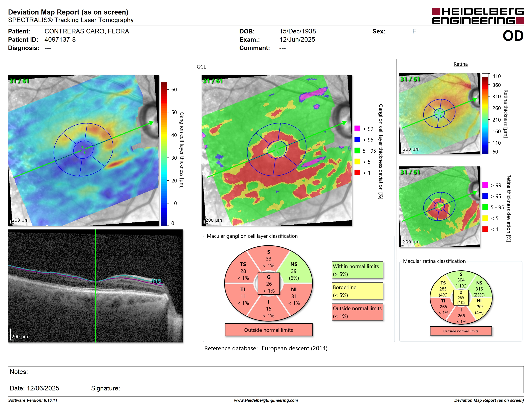Click the retina sector TS value 285

pos(443,289)
